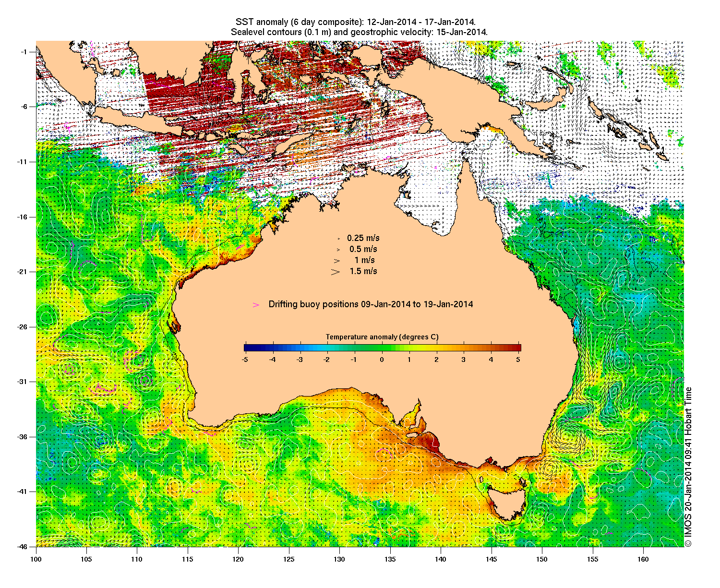Click the 1 m/s arrow symbol
This screenshot has height=588, width=720.
pos(337,261)
